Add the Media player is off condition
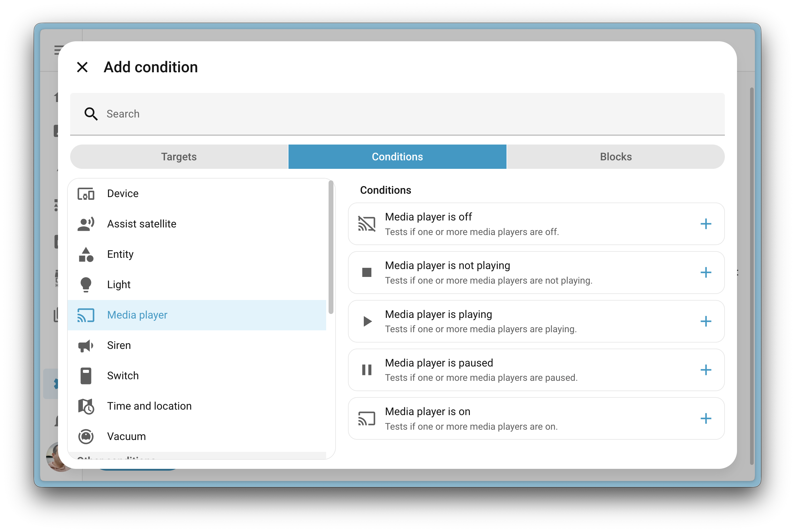The image size is (795, 532). point(706,223)
